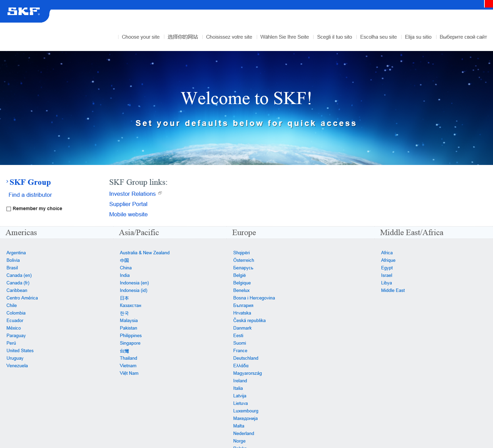Open Find a distributor
493x448 pixels.
(30, 195)
